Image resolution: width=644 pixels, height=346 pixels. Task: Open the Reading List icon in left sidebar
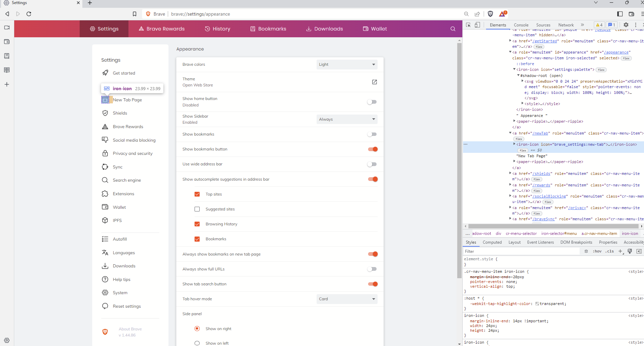(x=7, y=70)
